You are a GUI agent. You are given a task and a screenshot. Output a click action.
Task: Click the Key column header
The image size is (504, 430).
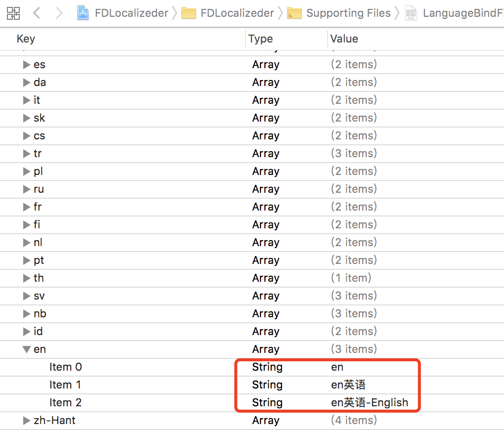[x=26, y=39]
